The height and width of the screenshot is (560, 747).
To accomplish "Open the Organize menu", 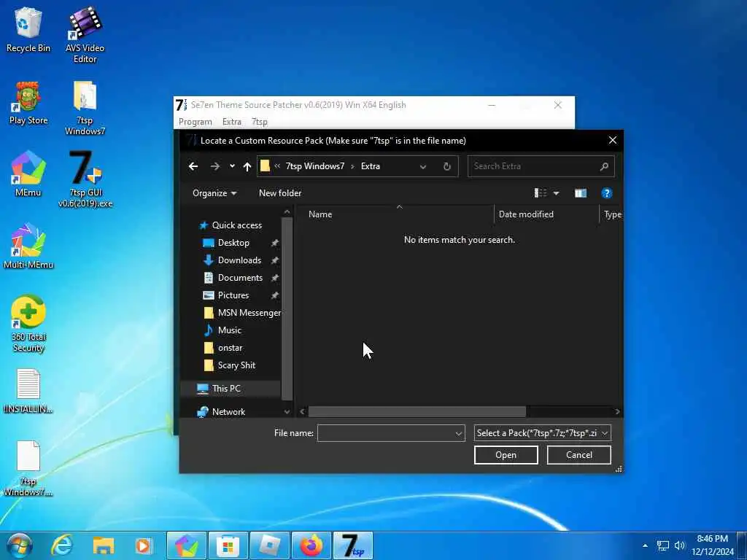I will tap(214, 192).
